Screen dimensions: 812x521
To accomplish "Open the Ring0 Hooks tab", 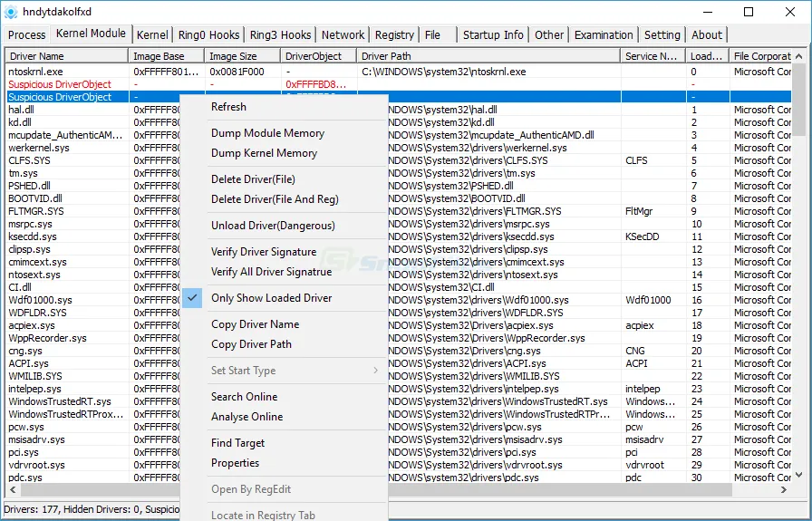I will [208, 34].
